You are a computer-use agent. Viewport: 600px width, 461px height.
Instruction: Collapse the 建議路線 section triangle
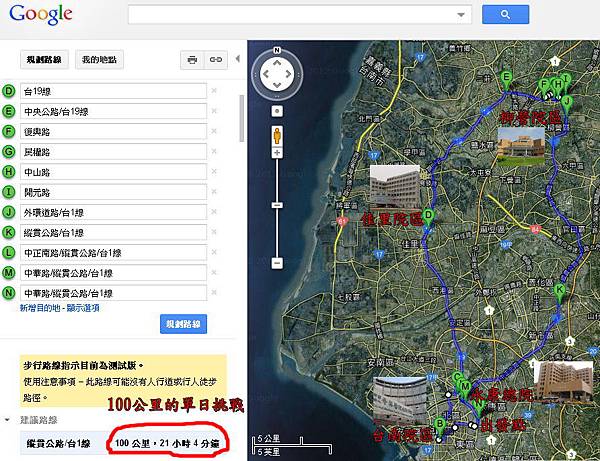coord(7,420)
